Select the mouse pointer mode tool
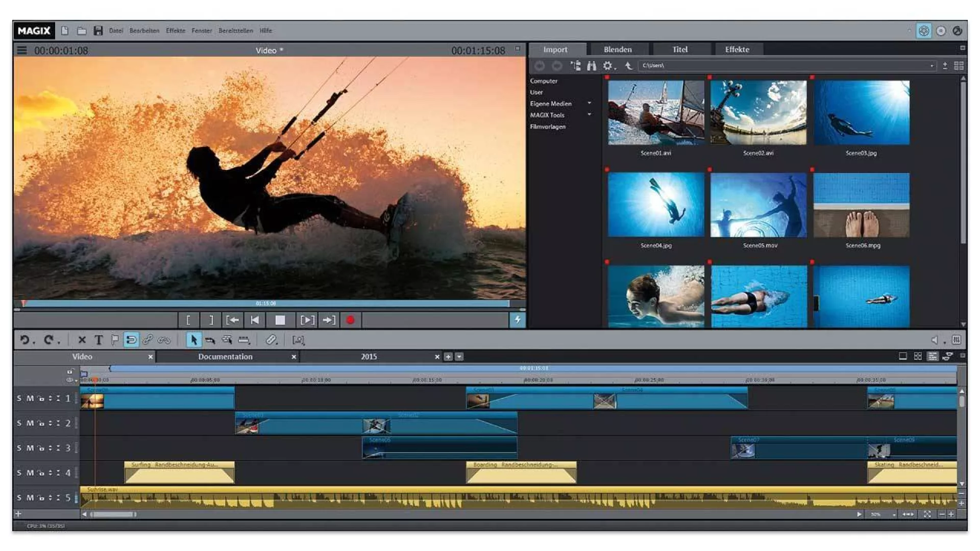This screenshot has width=980, height=551. point(193,340)
